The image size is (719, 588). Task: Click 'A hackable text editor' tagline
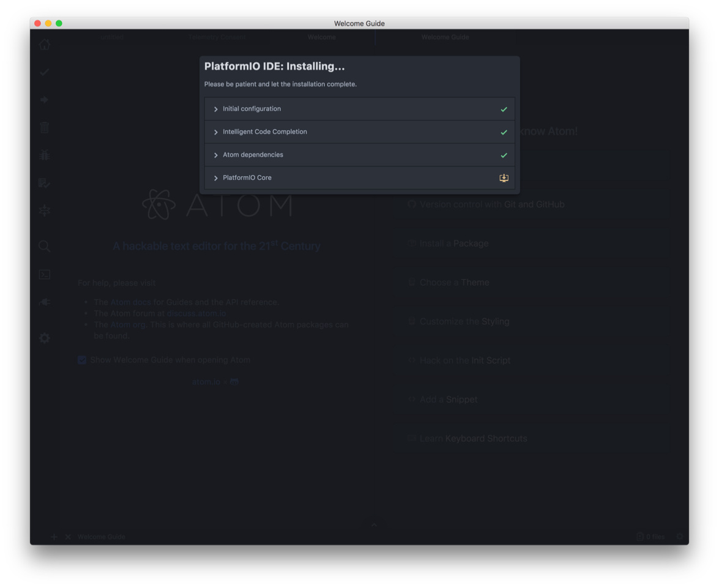coord(217,246)
